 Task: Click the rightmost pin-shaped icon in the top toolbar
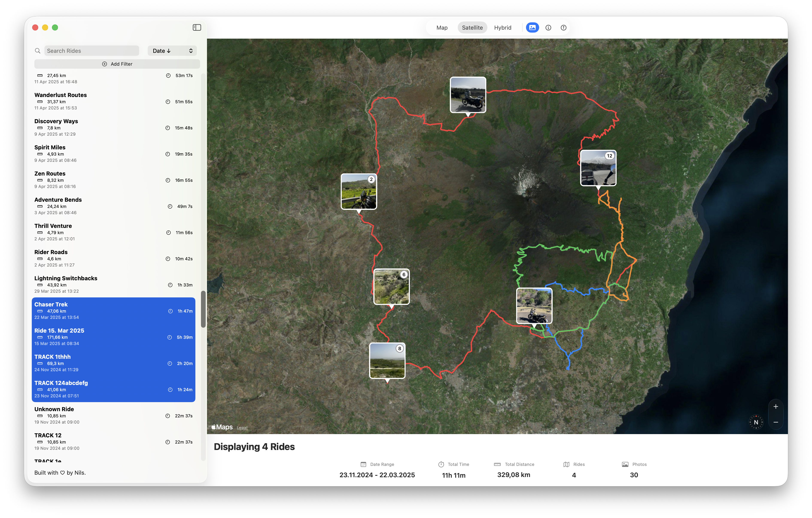click(563, 28)
